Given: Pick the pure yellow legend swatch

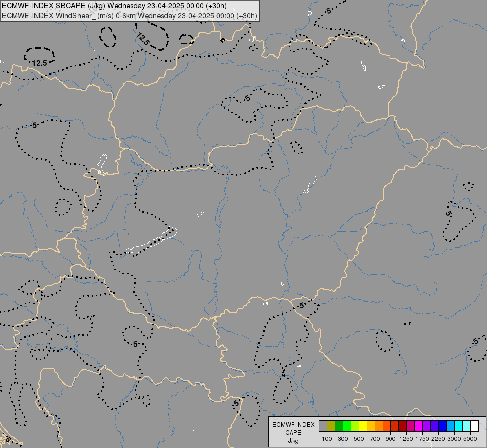Looking at the screenshot, I should 363,426.
